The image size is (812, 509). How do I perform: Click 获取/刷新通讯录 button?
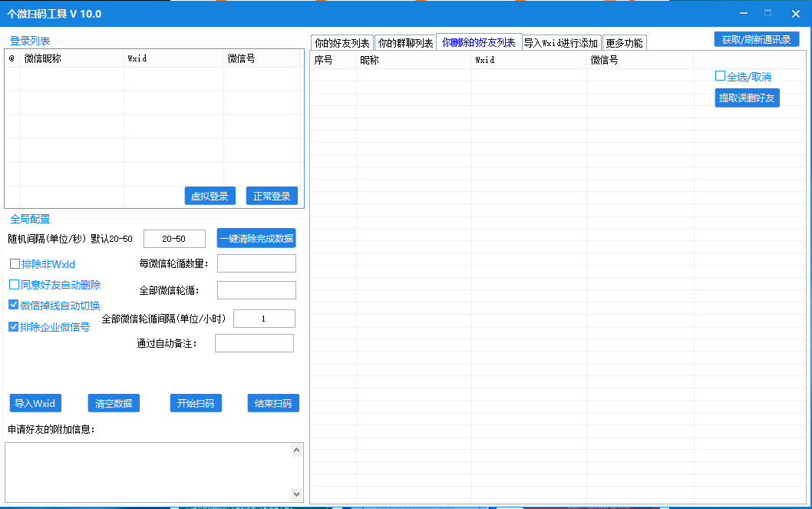click(x=757, y=39)
